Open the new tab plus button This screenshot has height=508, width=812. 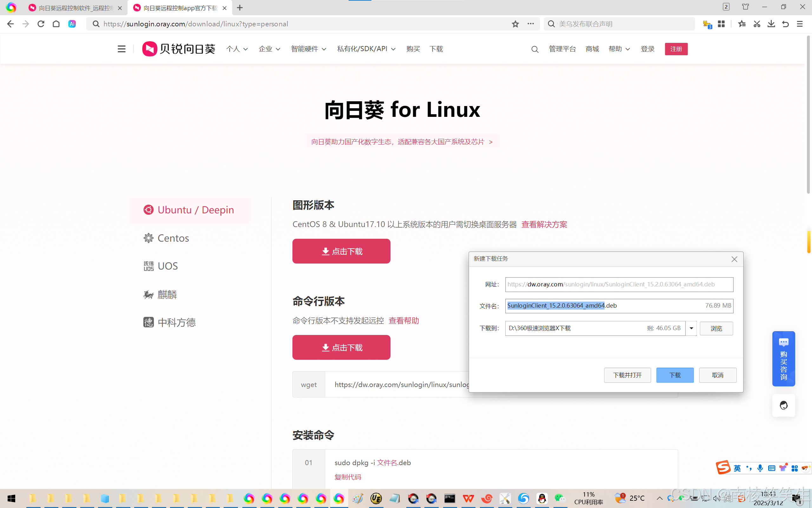click(239, 8)
